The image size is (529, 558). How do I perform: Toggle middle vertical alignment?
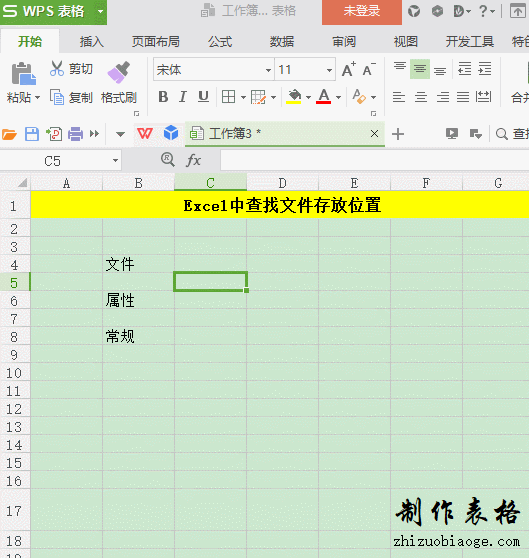420,69
